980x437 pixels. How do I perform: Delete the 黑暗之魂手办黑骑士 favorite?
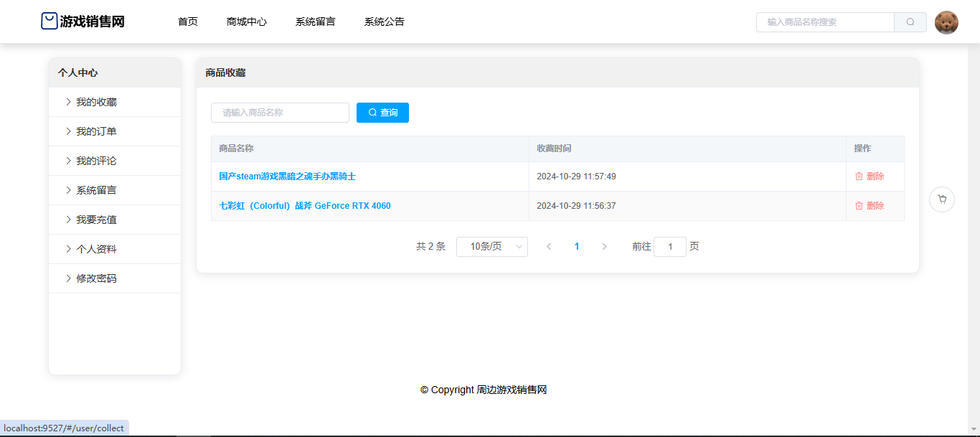[x=869, y=177]
